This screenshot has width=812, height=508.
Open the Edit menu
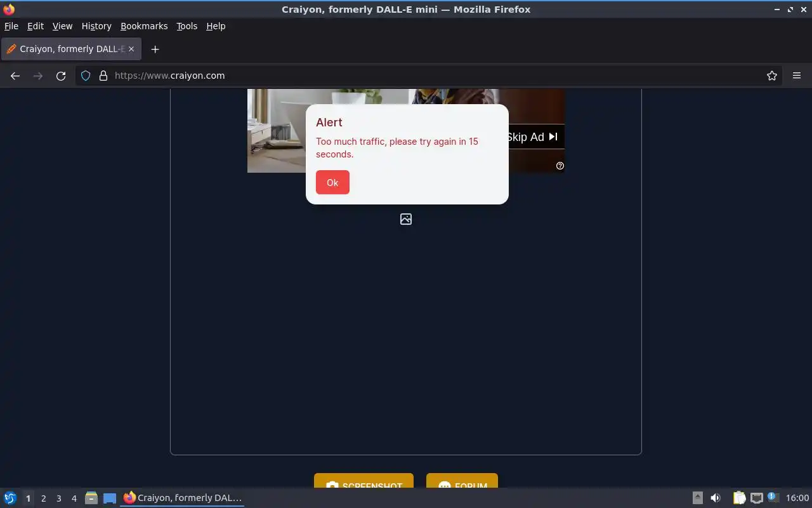pyautogui.click(x=36, y=26)
